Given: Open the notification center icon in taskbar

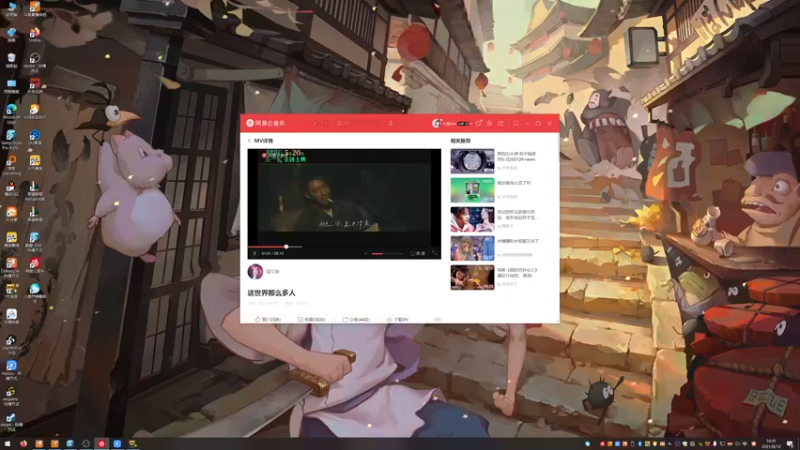Looking at the screenshot, I should (790, 444).
